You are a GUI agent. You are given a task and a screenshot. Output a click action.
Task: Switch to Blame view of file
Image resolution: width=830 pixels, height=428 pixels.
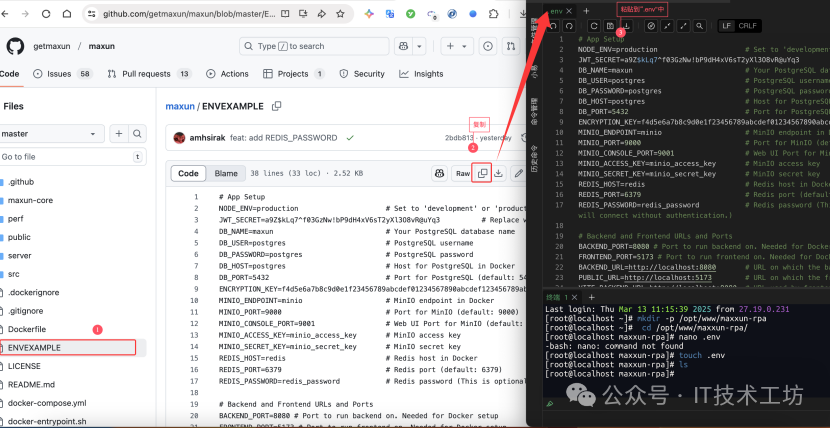(x=226, y=174)
